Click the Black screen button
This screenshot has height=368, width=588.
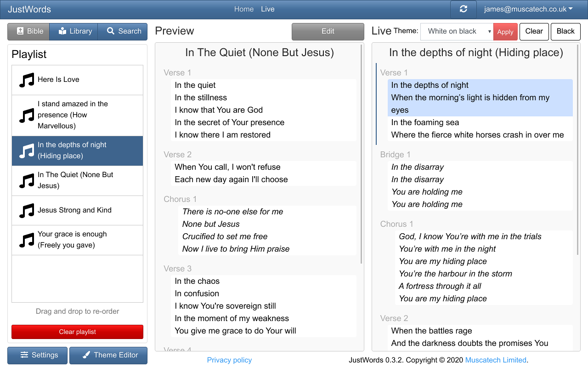[x=565, y=31]
